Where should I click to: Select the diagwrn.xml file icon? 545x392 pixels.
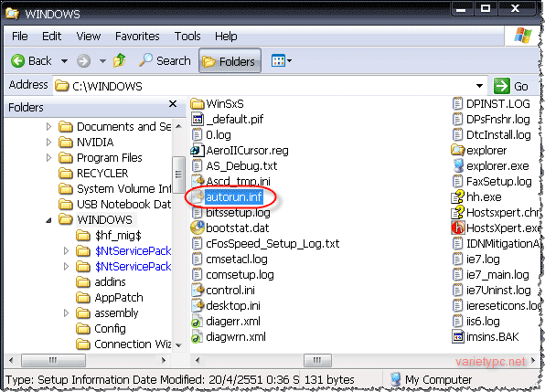[x=197, y=337]
